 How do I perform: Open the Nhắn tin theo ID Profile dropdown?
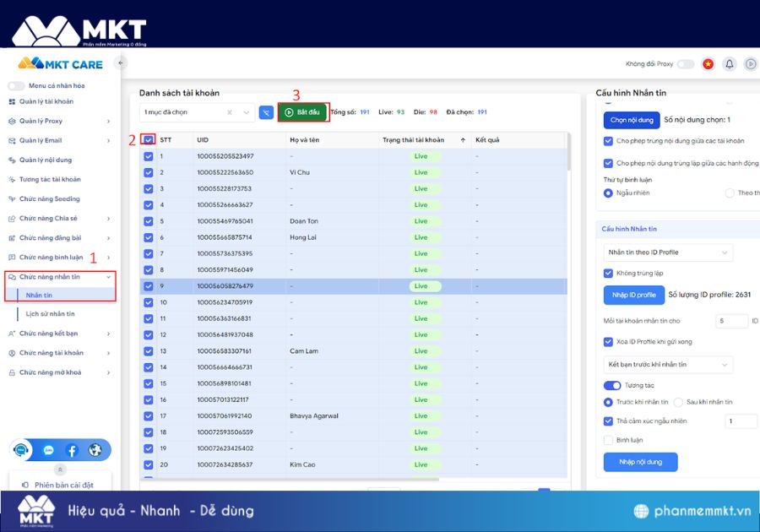click(668, 252)
